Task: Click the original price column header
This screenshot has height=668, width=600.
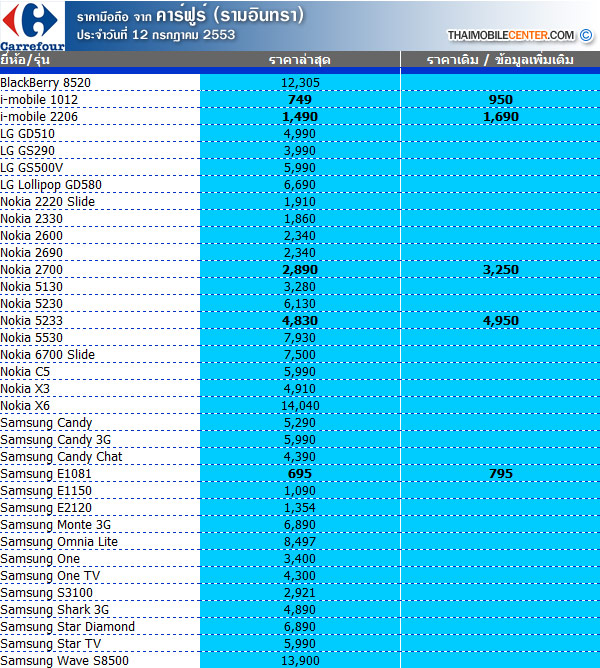Action: (x=500, y=61)
